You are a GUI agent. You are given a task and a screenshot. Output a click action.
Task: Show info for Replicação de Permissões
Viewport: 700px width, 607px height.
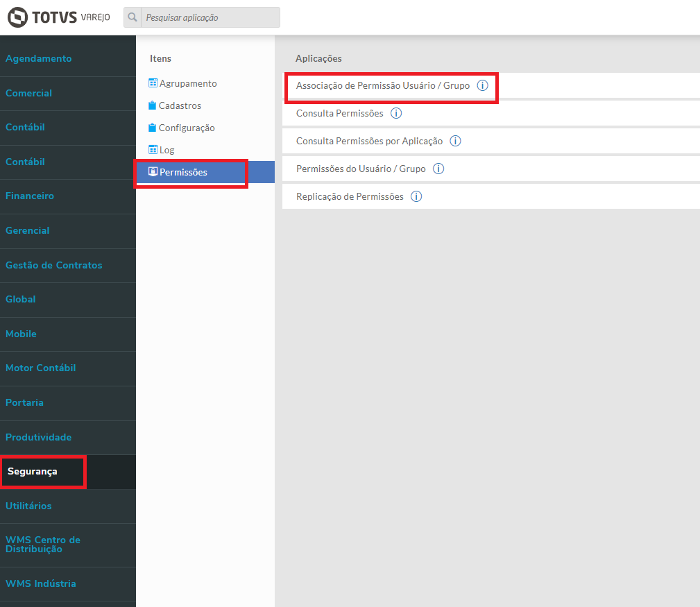pos(416,196)
